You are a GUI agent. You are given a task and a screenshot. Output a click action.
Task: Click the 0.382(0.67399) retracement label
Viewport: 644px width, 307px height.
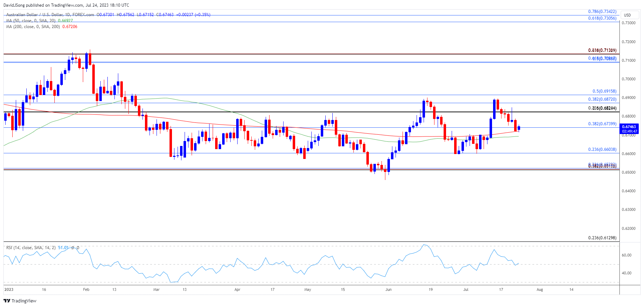pos(602,124)
